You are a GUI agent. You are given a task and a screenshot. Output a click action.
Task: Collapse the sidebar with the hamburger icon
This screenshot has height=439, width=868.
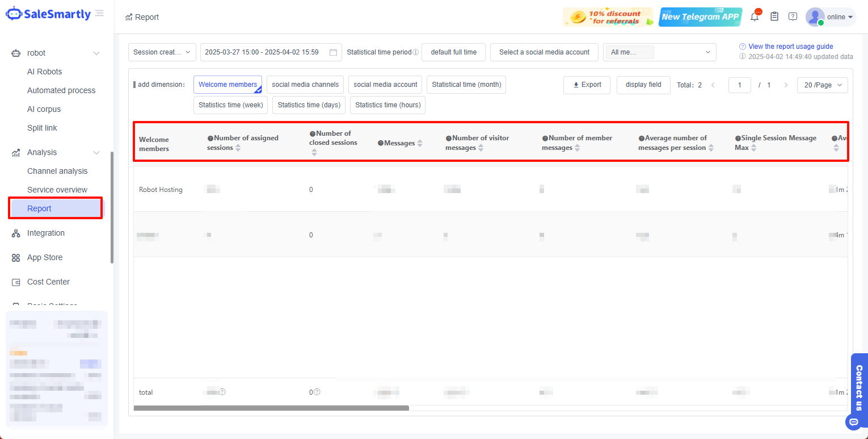coord(99,12)
